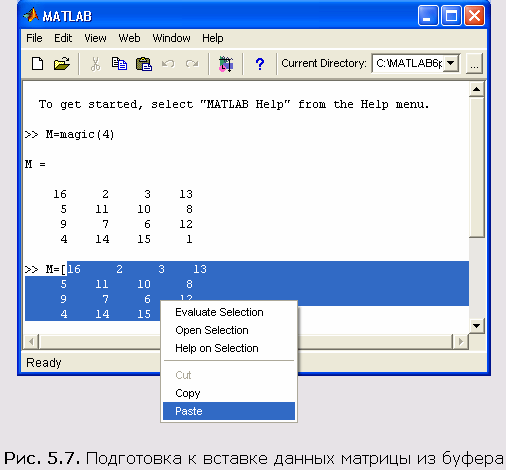Image resolution: width=506 pixels, height=470 pixels.
Task: Open the View menu
Action: tap(95, 38)
